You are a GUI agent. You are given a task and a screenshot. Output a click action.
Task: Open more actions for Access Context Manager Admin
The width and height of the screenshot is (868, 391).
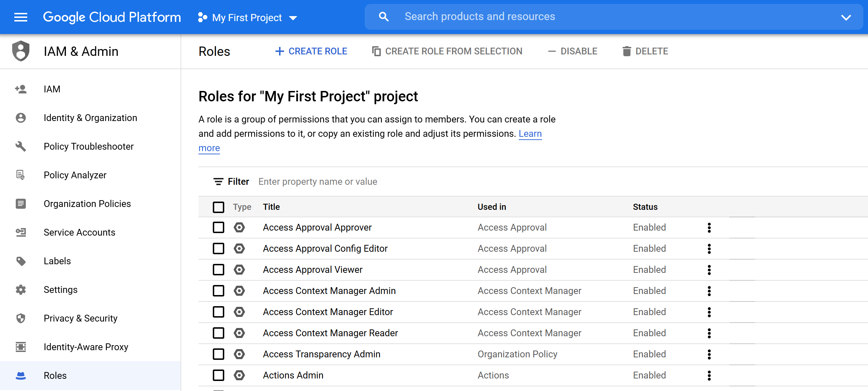[709, 291]
